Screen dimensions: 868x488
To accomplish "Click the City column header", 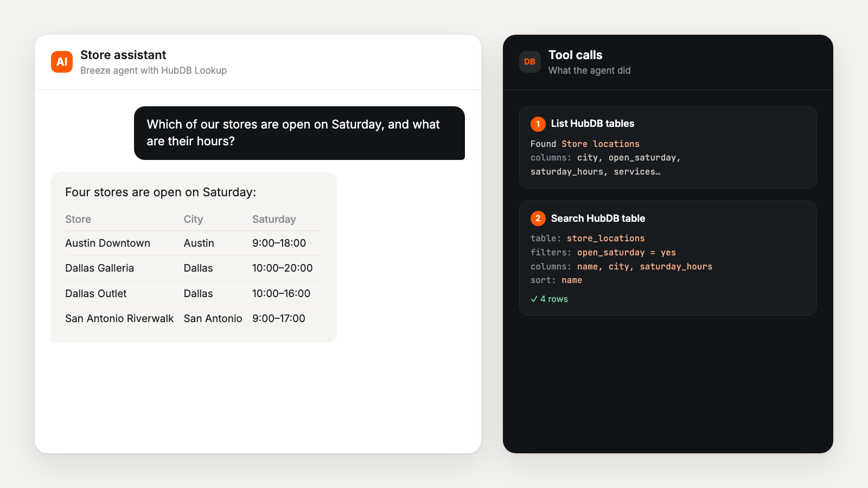I will (x=193, y=219).
